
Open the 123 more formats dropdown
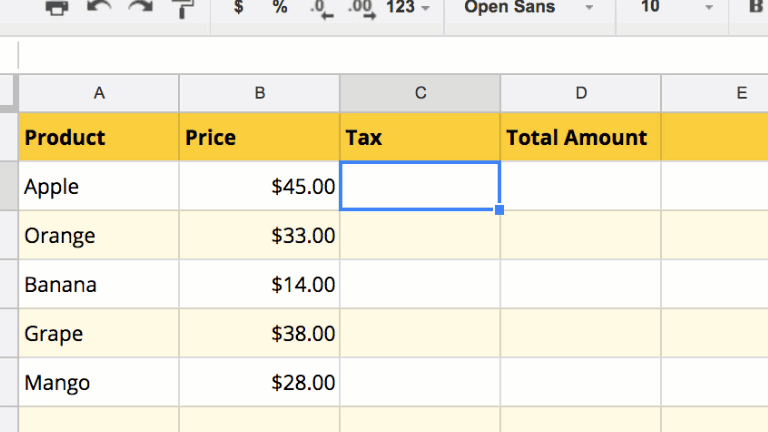pyautogui.click(x=408, y=7)
